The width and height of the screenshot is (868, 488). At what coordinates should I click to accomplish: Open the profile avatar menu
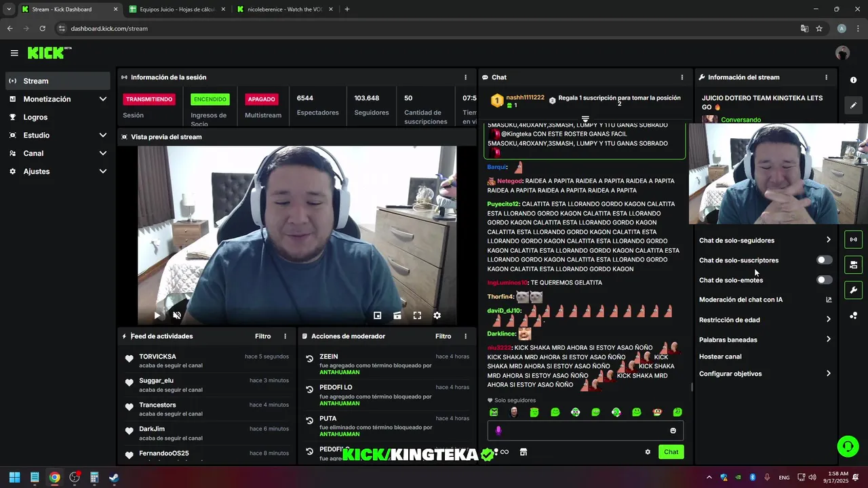pos(842,53)
